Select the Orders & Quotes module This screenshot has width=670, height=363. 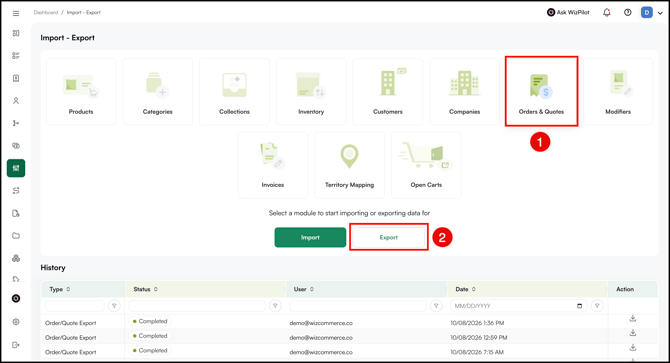click(541, 92)
